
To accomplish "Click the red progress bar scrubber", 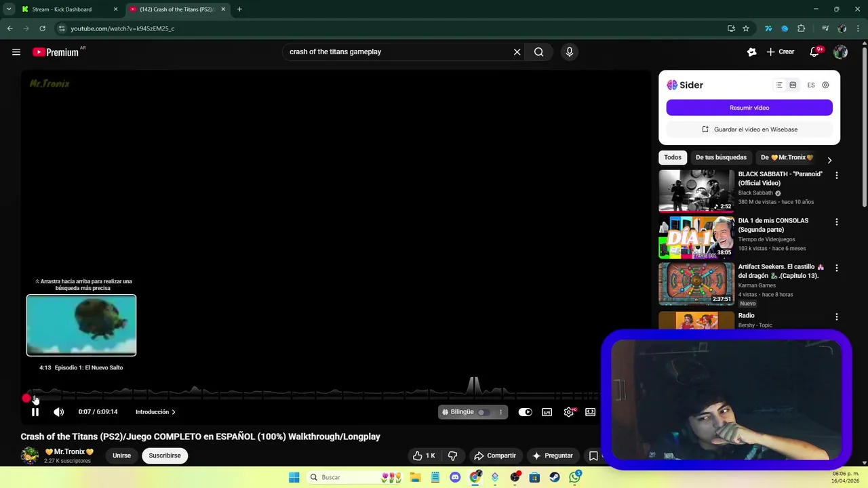I will tap(26, 399).
